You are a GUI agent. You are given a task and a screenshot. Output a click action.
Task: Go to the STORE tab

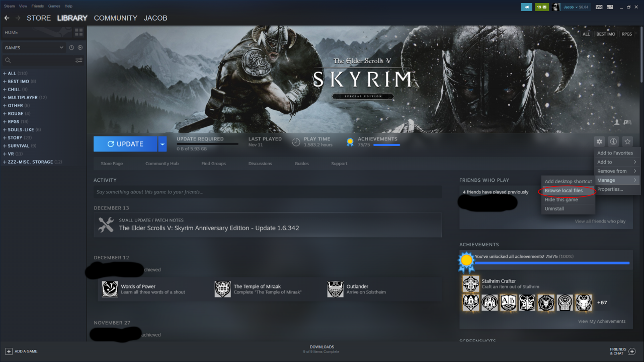[x=39, y=18]
